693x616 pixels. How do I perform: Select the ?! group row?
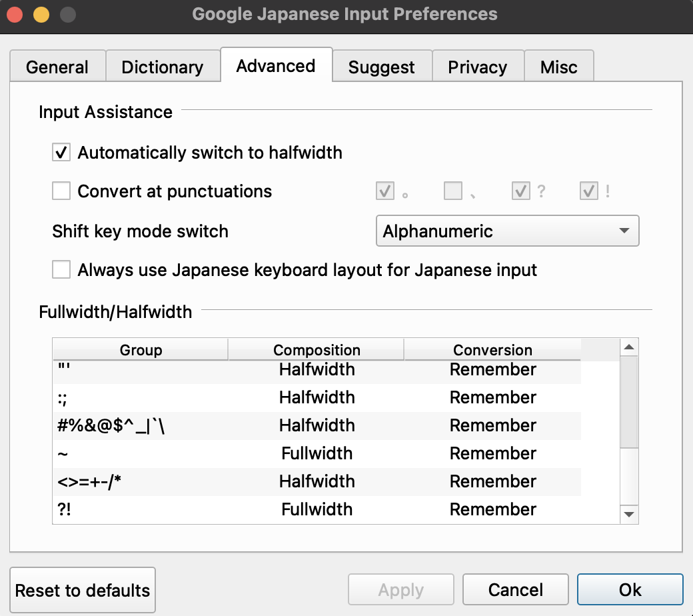pos(317,509)
